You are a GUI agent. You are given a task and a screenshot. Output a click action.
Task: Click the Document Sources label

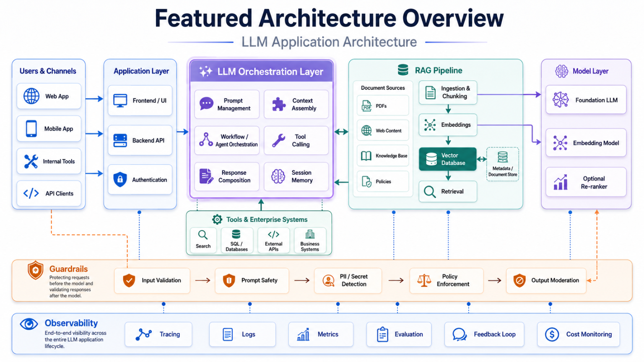pyautogui.click(x=383, y=88)
